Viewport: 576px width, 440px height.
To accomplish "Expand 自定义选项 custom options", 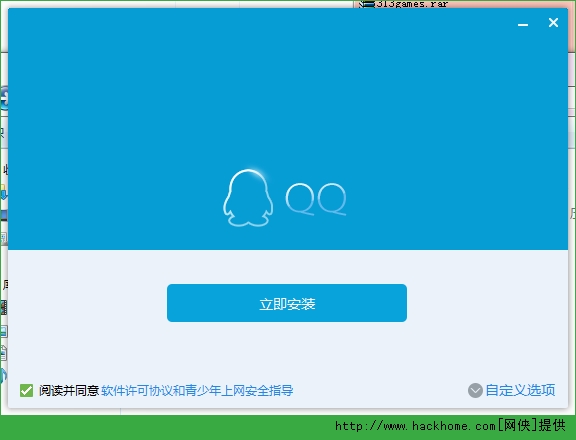I will pos(520,390).
